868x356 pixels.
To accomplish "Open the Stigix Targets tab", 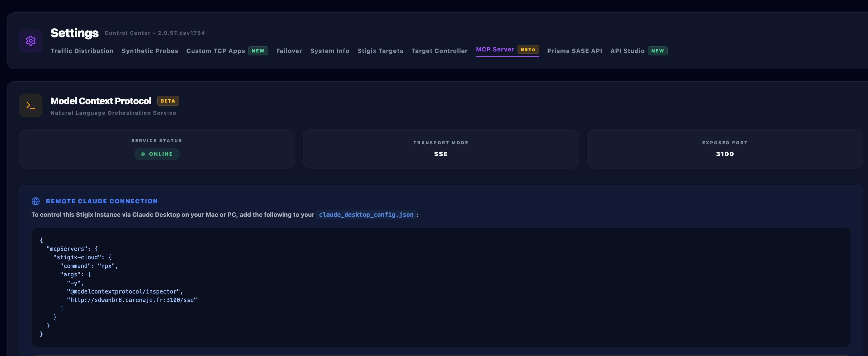I will pos(380,51).
